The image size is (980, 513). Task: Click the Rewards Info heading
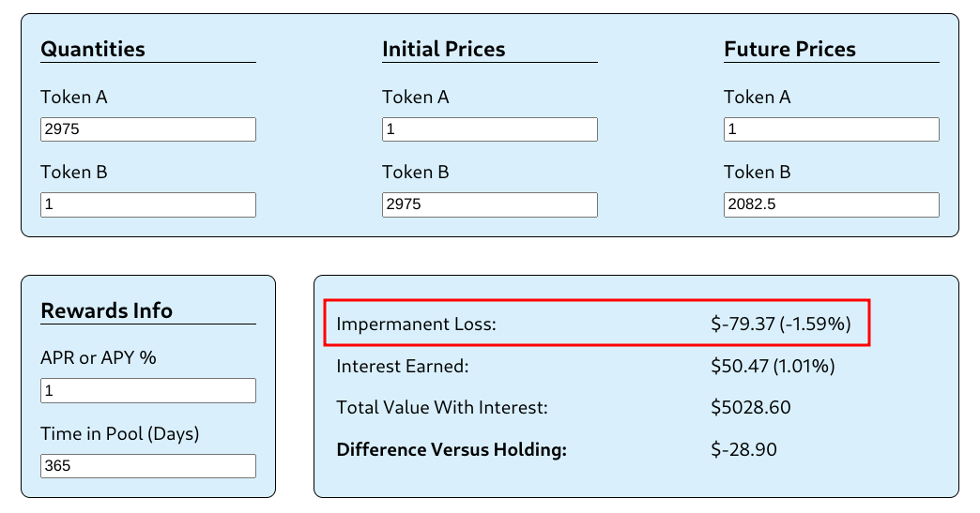[x=107, y=311]
